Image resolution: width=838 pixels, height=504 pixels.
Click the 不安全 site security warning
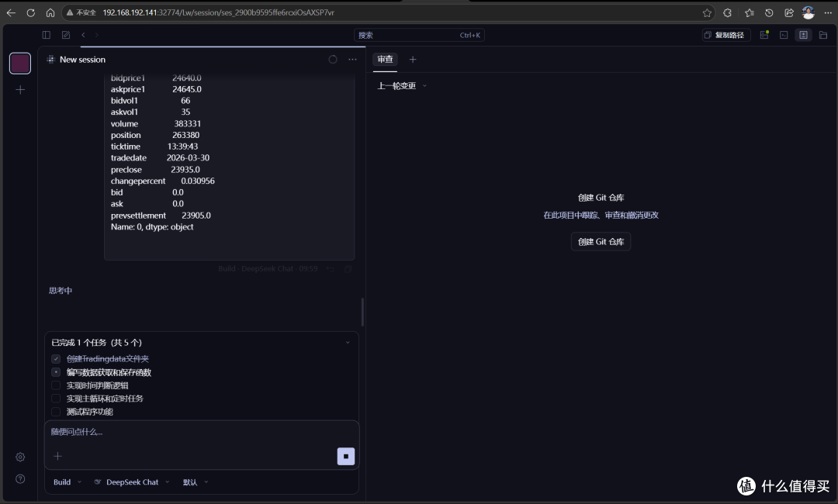coord(81,13)
